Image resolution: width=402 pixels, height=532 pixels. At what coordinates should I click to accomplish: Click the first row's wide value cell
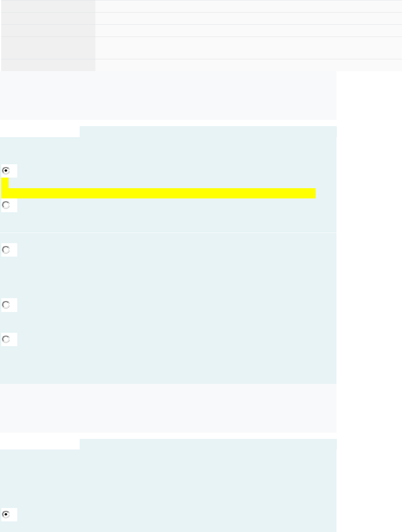click(249, 6)
